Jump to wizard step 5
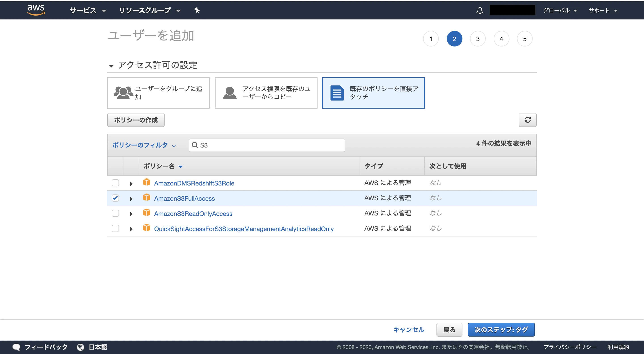The image size is (644, 354). [525, 39]
